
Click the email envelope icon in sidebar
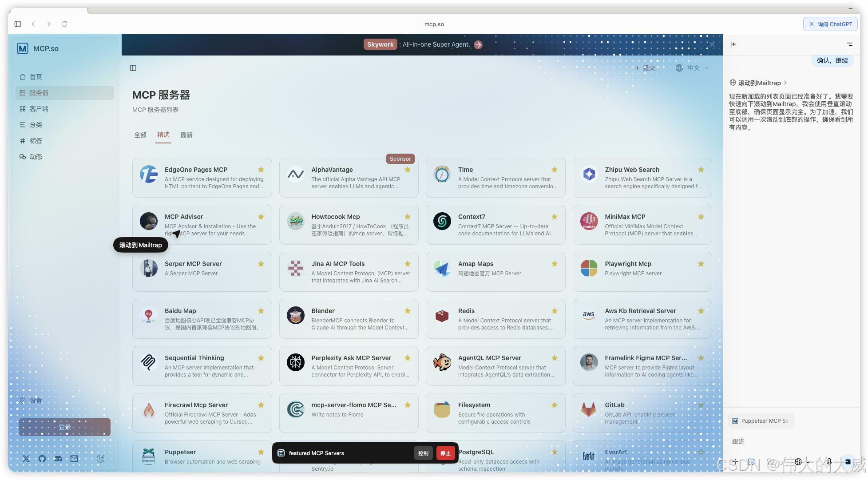(74, 459)
